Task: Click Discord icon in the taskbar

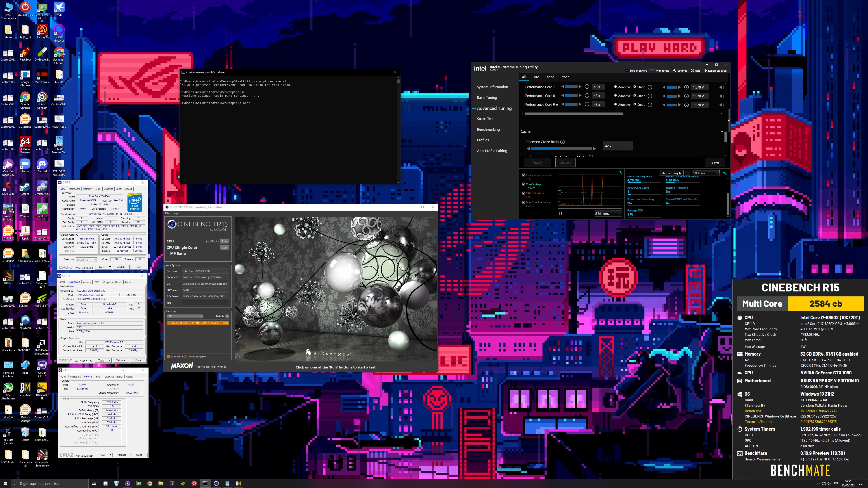Action: (x=105, y=483)
